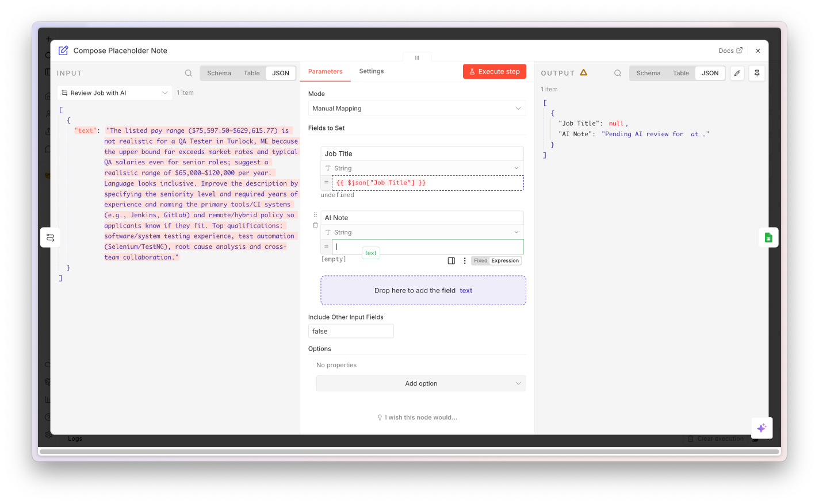Click the "Job Title" key in the output JSON
Image resolution: width=819 pixels, height=504 pixels.
point(580,124)
